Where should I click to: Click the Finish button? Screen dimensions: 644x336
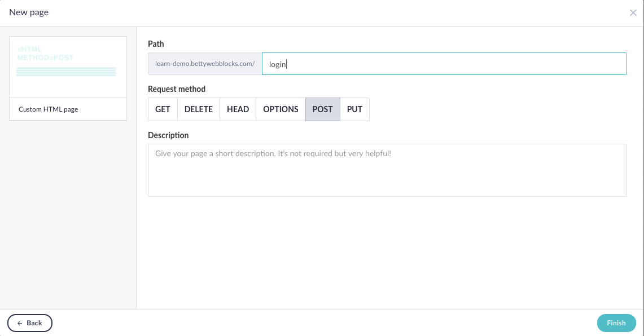click(x=616, y=322)
